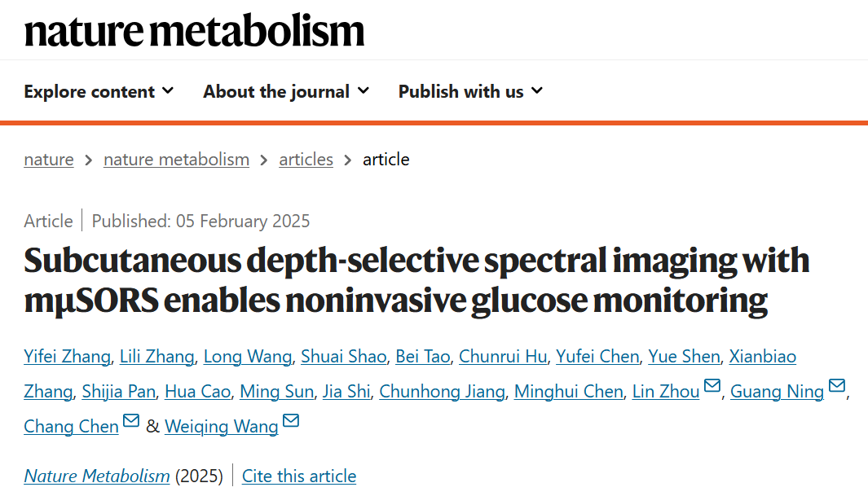Click the envelope icon beside Chang Chen
Image resolution: width=868 pixels, height=496 pixels.
click(131, 420)
